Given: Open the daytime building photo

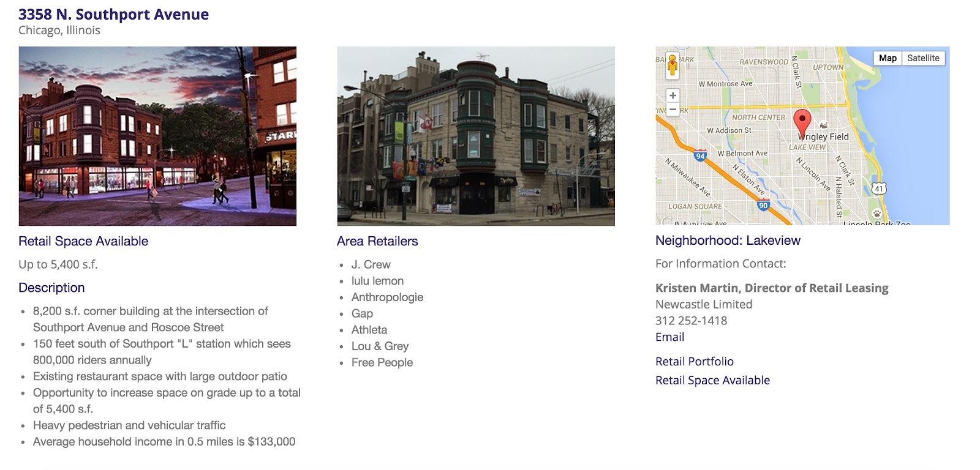Looking at the screenshot, I should (x=475, y=136).
